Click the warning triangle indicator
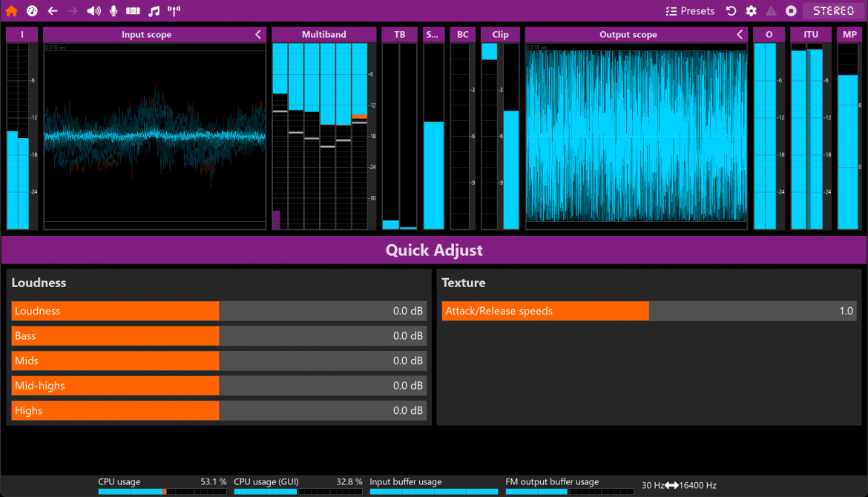The height and width of the screenshot is (497, 868). coord(771,10)
